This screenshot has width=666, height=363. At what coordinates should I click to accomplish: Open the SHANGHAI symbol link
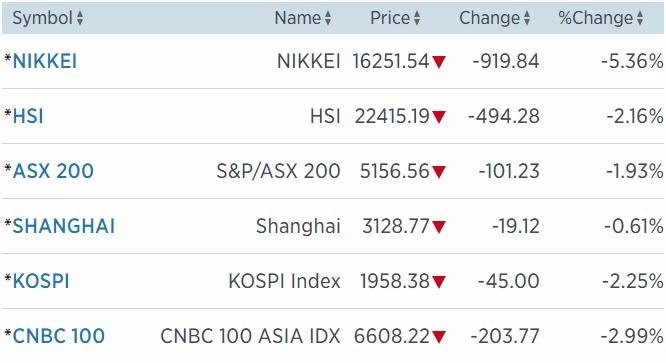coord(64,226)
